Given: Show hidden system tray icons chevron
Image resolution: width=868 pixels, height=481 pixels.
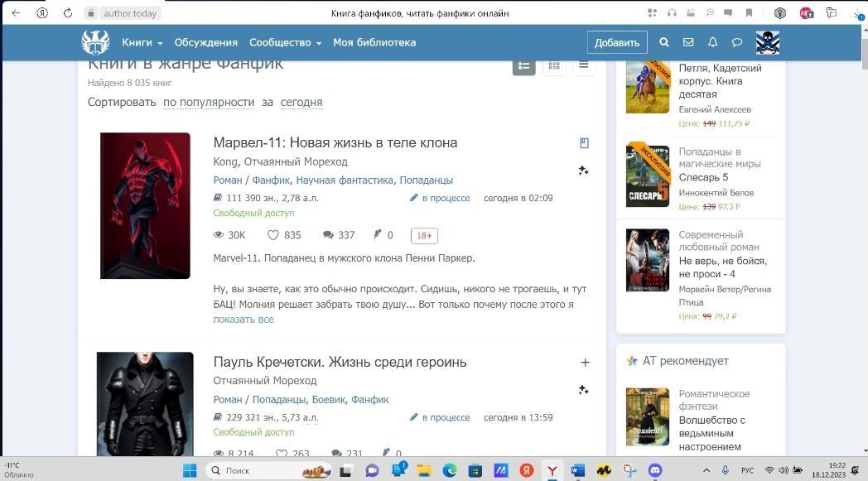Looking at the screenshot, I should tap(706, 470).
